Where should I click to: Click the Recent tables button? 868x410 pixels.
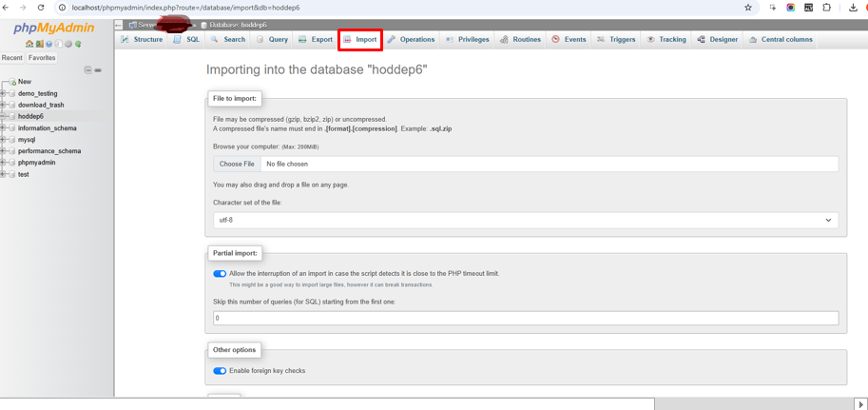coord(12,58)
